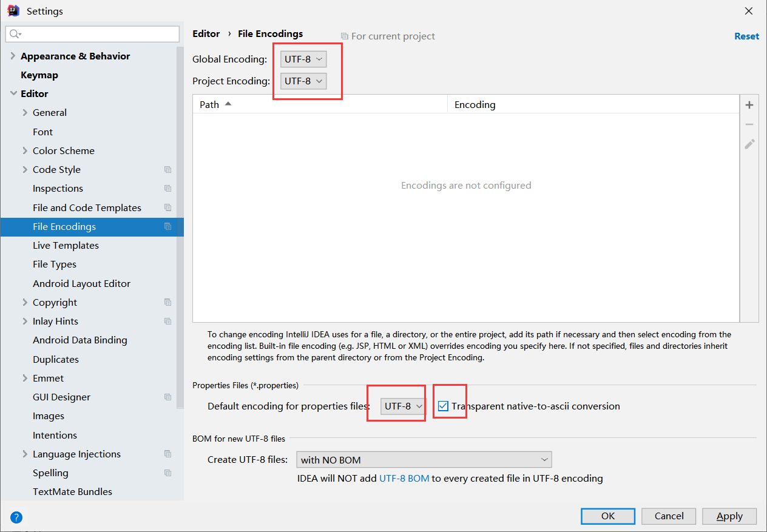Click the Encoding column header

coord(593,104)
